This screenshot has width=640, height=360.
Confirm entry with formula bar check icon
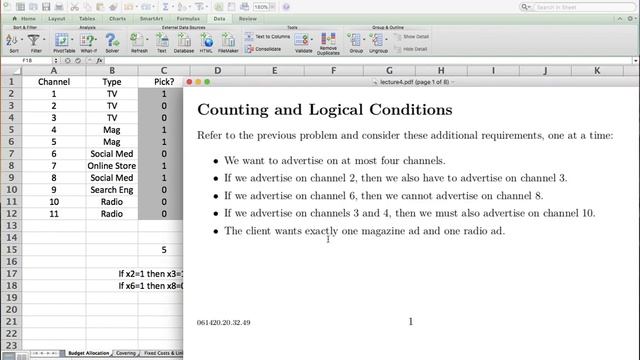click(78, 60)
